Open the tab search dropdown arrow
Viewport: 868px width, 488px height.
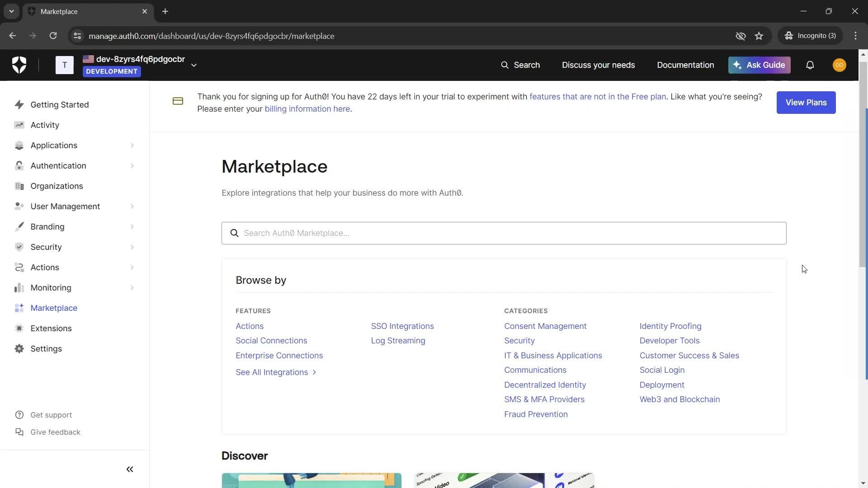point(11,11)
